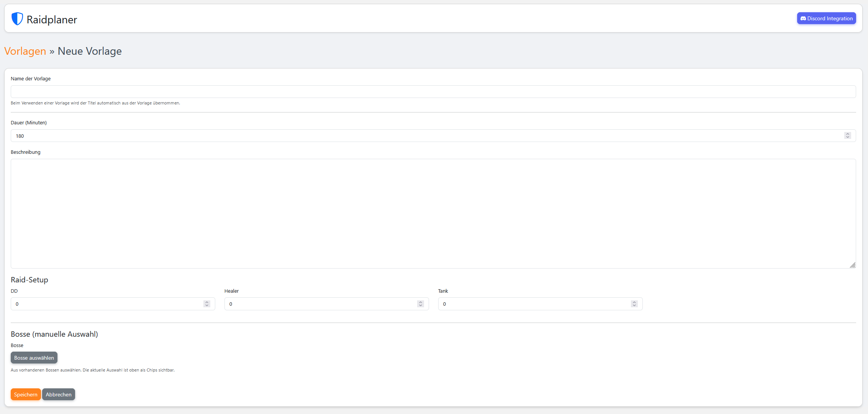Cancel the form with Abbrechen

click(58, 394)
